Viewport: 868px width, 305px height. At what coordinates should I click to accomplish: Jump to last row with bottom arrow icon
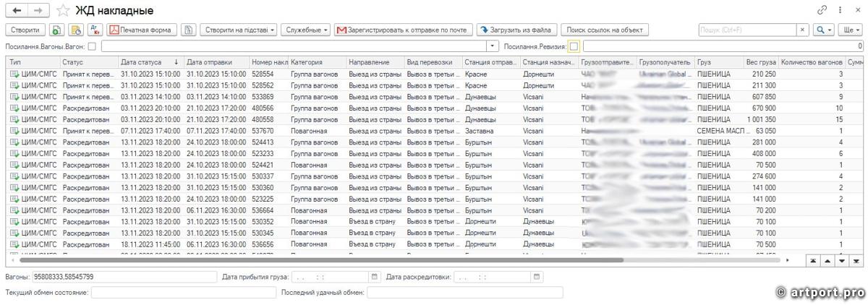[x=856, y=260]
